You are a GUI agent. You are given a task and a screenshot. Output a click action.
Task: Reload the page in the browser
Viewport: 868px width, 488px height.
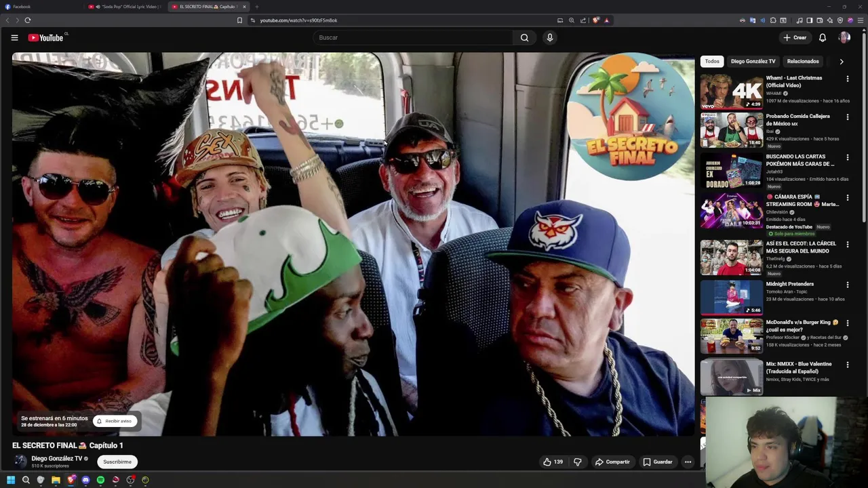(28, 20)
